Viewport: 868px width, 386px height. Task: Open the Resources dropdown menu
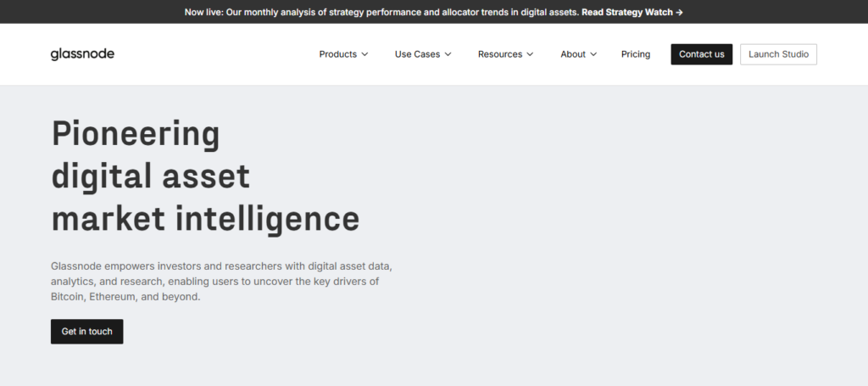coord(500,54)
